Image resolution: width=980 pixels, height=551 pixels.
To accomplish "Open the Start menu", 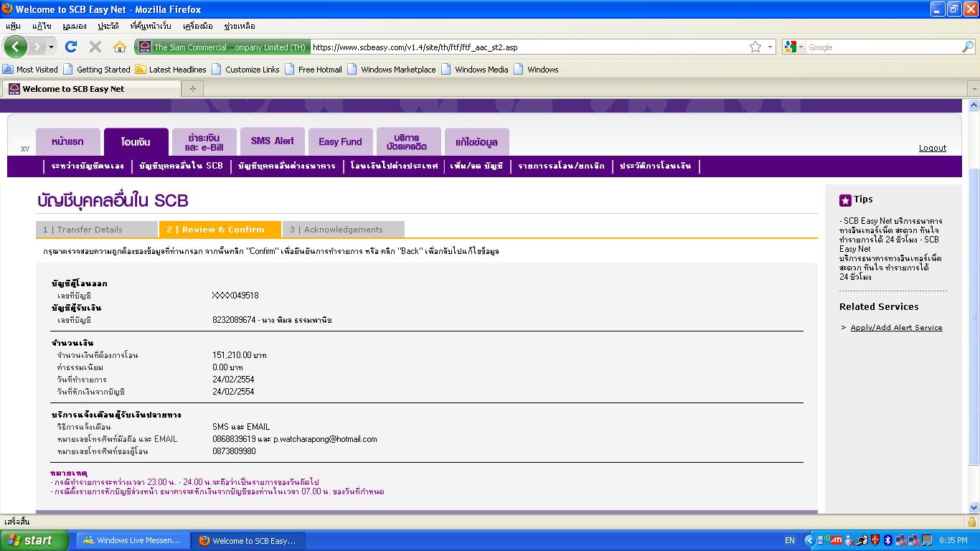I will (34, 540).
